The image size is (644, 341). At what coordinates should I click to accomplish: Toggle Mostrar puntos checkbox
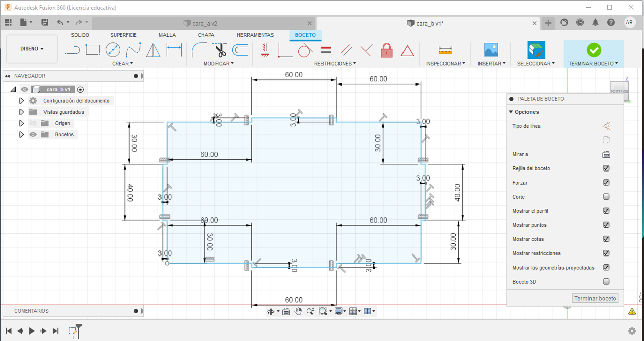point(606,225)
